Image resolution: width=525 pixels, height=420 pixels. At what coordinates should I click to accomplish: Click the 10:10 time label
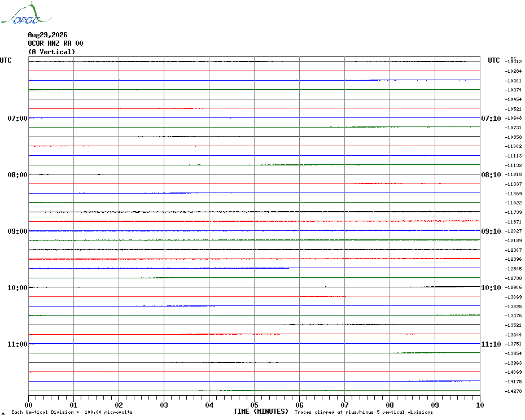coord(491,288)
